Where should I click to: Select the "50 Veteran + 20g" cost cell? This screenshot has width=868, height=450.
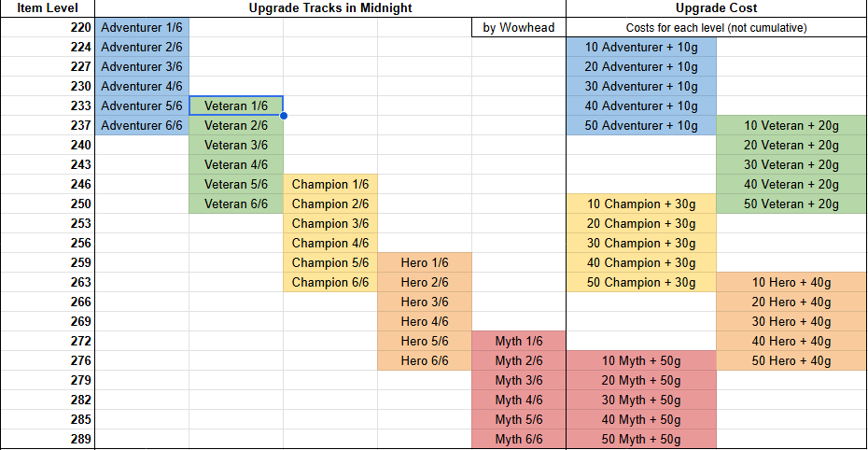(791, 204)
